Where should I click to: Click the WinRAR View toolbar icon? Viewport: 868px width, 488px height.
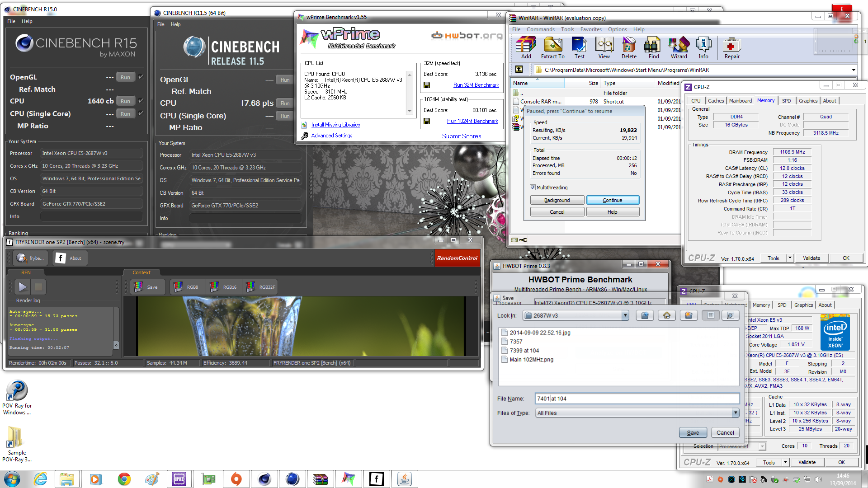pyautogui.click(x=604, y=48)
